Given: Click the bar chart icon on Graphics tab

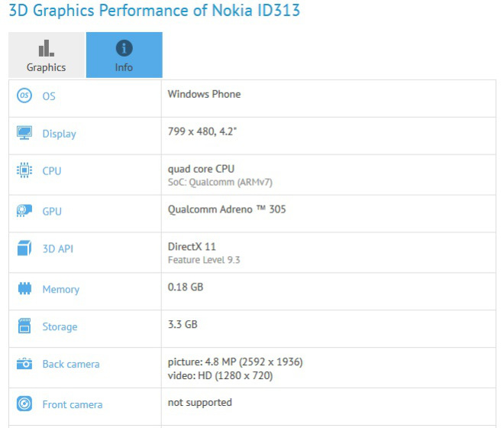Looking at the screenshot, I should click(x=46, y=49).
